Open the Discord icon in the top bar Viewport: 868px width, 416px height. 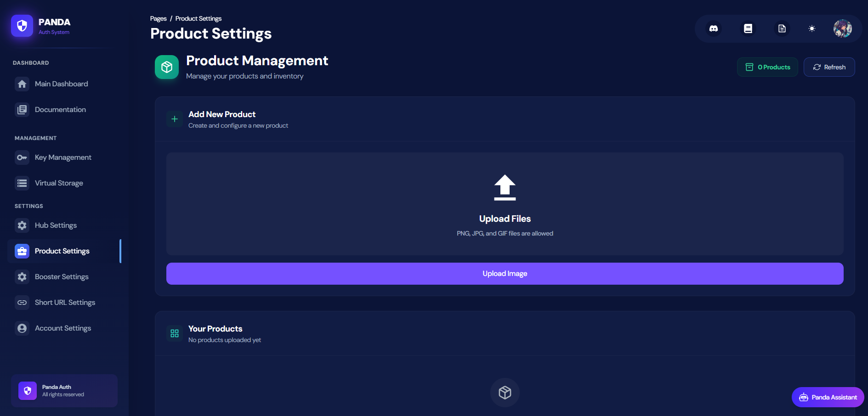point(714,28)
